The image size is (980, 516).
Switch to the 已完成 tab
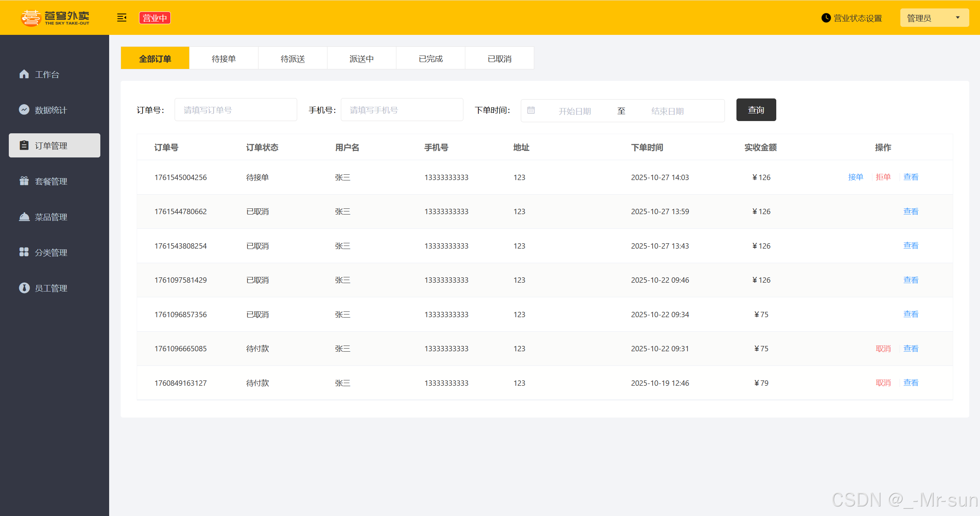pos(430,59)
